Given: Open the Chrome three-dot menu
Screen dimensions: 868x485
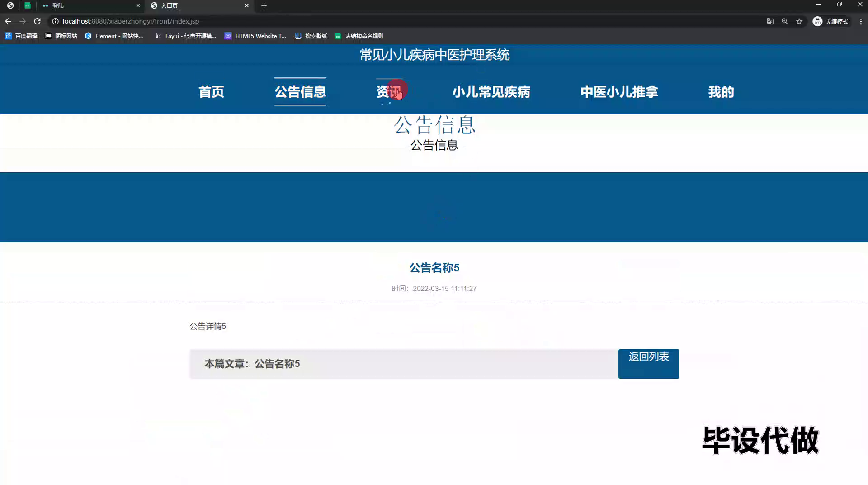Looking at the screenshot, I should (861, 21).
